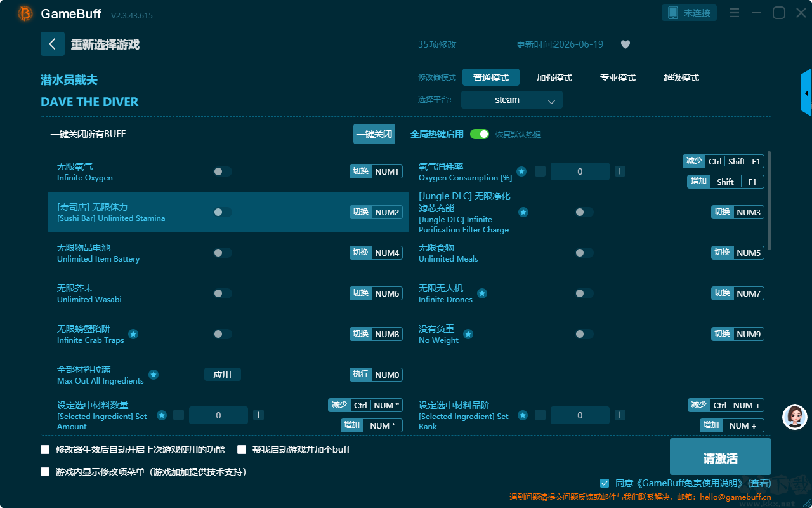This screenshot has width=812, height=508.
Task: Click 恢复默认热键 link
Action: click(x=518, y=135)
